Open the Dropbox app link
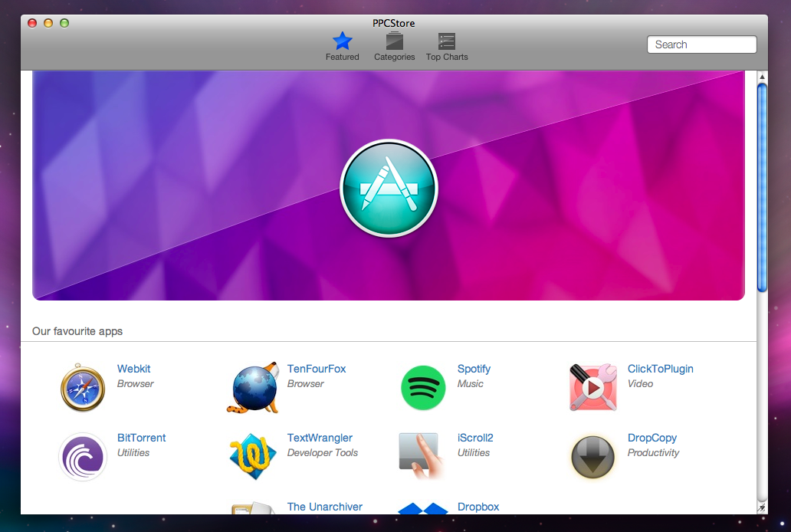The height and width of the screenshot is (532, 791). coord(478,507)
